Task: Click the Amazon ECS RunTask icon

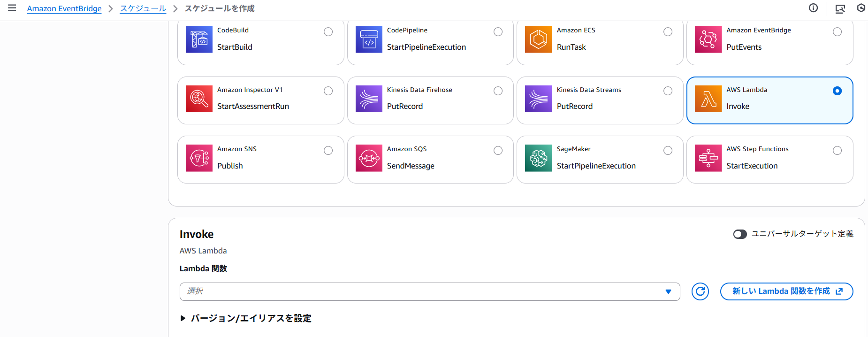Action: point(538,39)
